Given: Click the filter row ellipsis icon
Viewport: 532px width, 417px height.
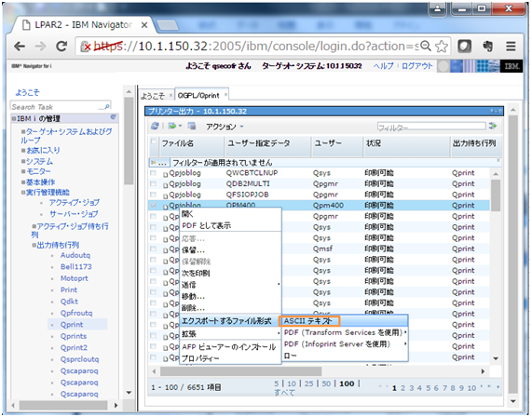Looking at the screenshot, I should click(x=158, y=163).
